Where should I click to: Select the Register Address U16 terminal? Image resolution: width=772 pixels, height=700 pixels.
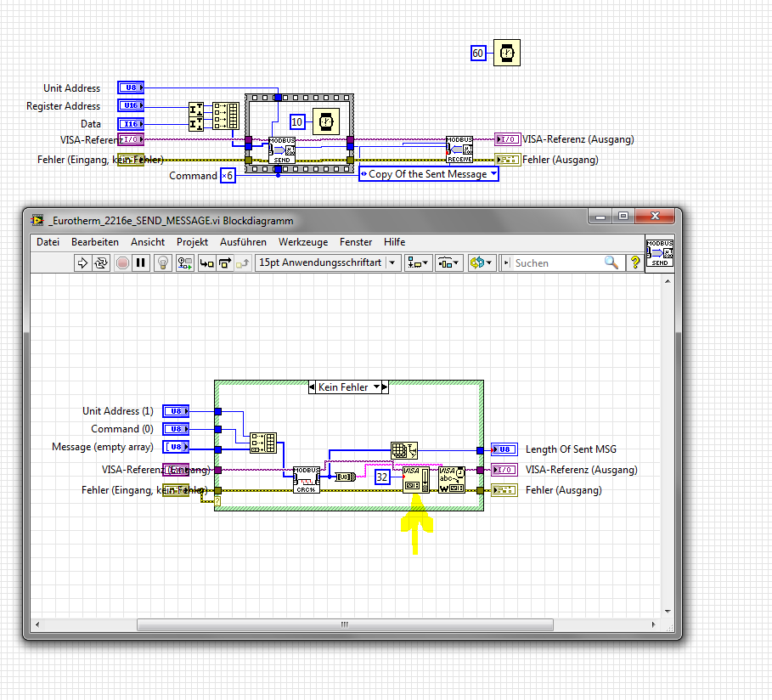pyautogui.click(x=131, y=105)
